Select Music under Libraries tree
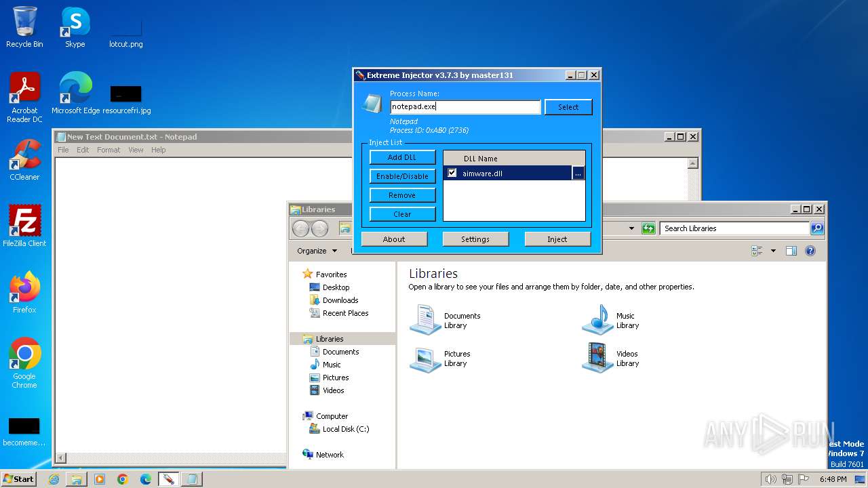The height and width of the screenshot is (488, 868). 332,365
